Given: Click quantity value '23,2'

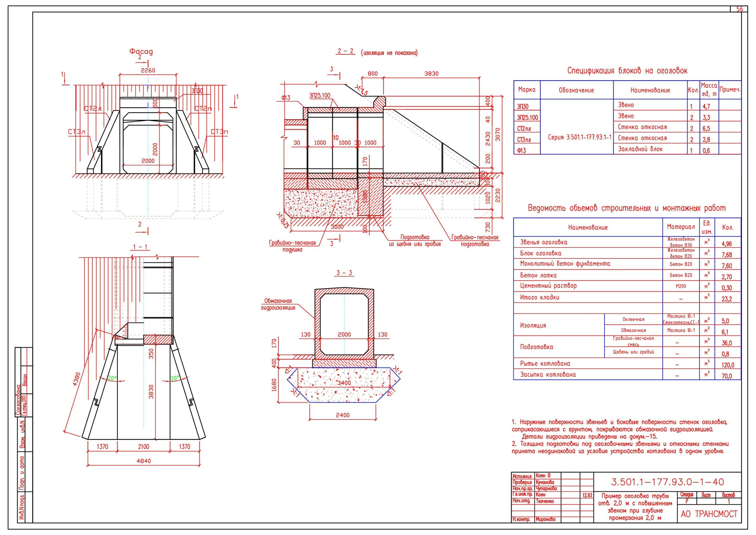Looking at the screenshot, I should pos(726,299).
